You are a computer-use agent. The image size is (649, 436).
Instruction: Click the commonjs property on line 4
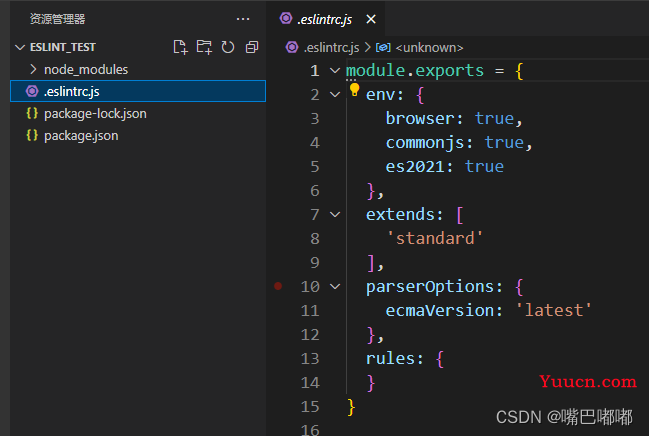pyautogui.click(x=425, y=143)
